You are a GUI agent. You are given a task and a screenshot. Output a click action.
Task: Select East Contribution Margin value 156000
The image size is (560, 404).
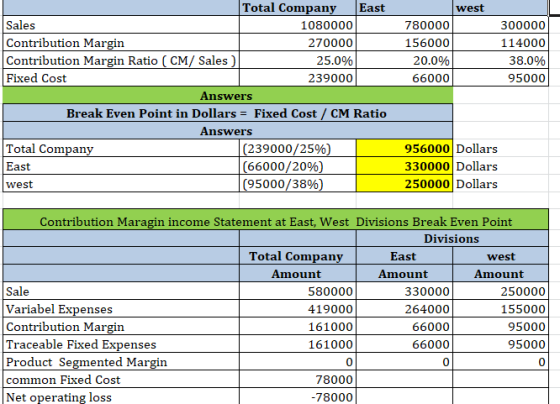pyautogui.click(x=404, y=43)
